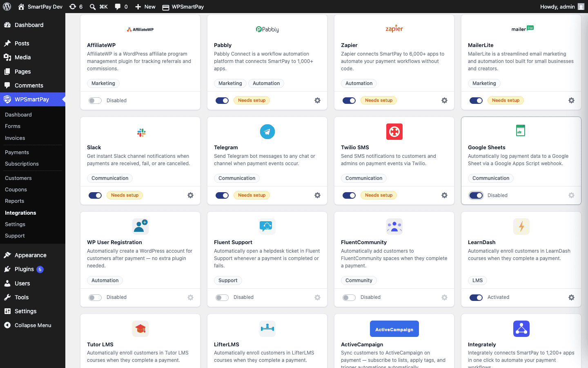
Task: Open the WordPress logo menu
Action: 7,7
